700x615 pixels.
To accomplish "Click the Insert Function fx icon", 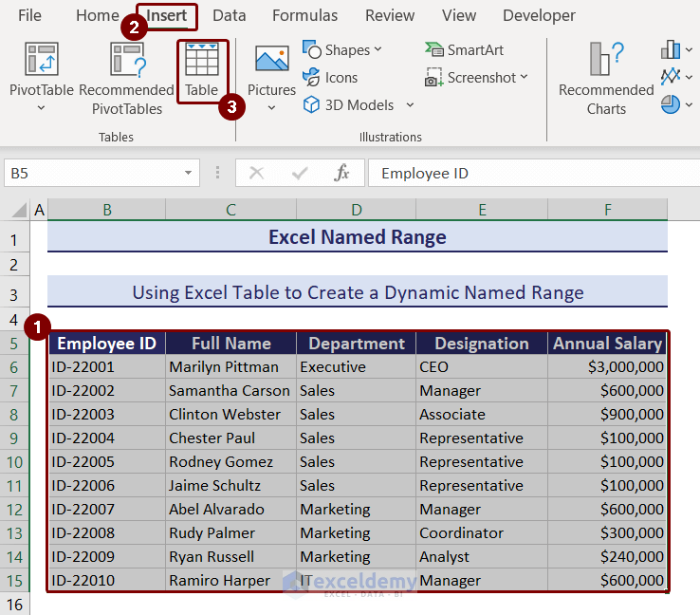I will [341, 173].
